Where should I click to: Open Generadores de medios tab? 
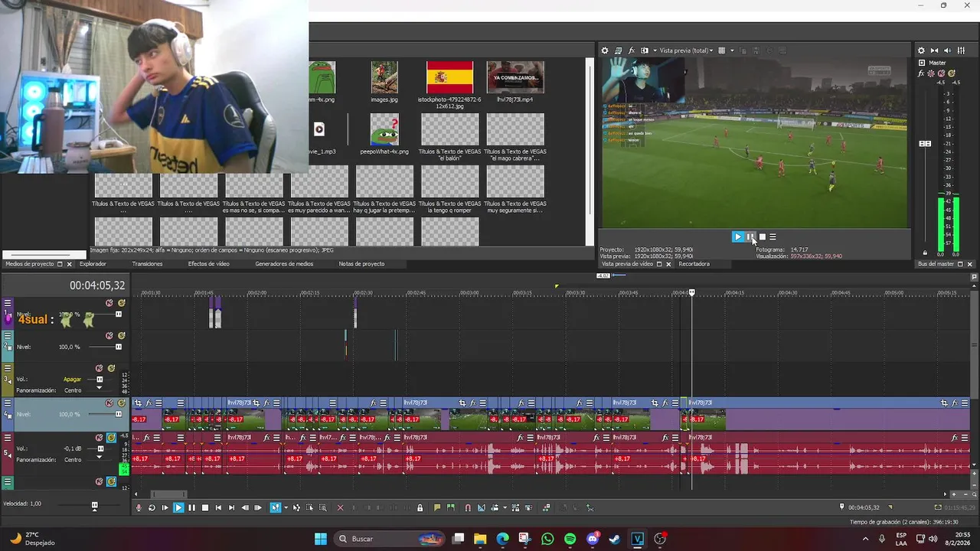pyautogui.click(x=284, y=264)
